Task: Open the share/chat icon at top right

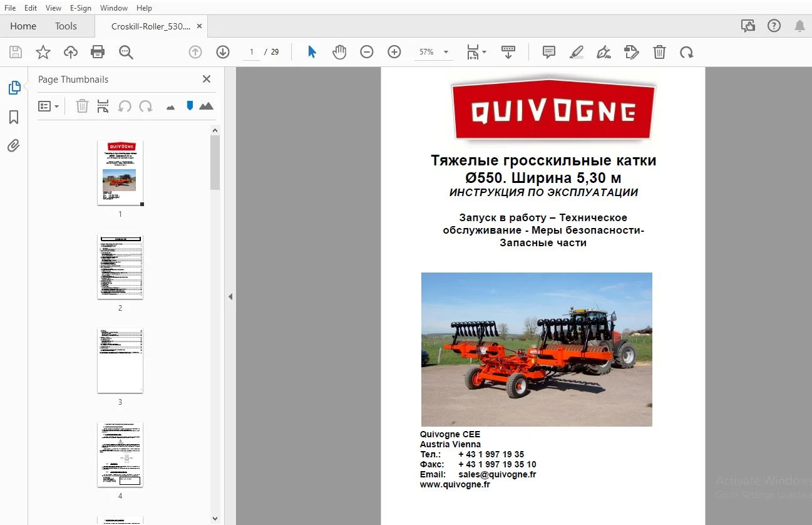Action: point(748,26)
